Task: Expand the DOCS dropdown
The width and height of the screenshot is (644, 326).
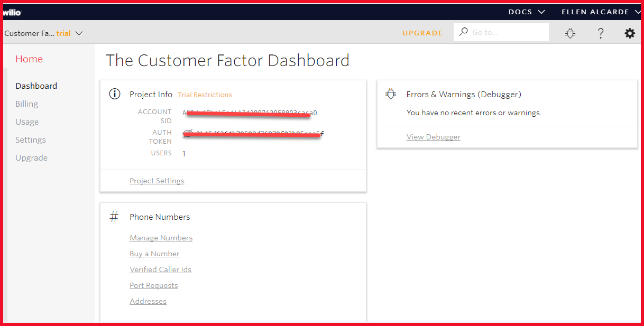Action: (x=527, y=12)
